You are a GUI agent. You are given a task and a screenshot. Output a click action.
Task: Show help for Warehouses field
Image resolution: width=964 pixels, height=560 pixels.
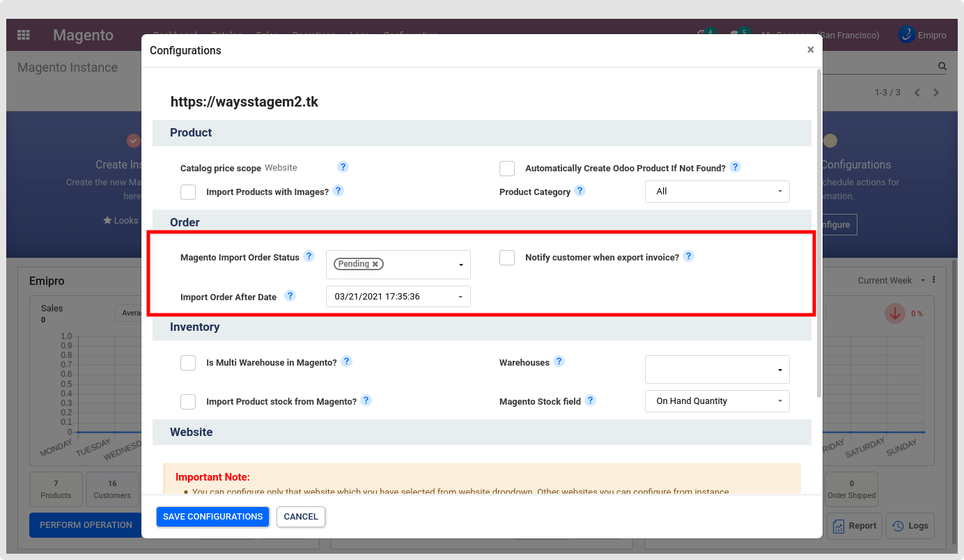click(559, 361)
